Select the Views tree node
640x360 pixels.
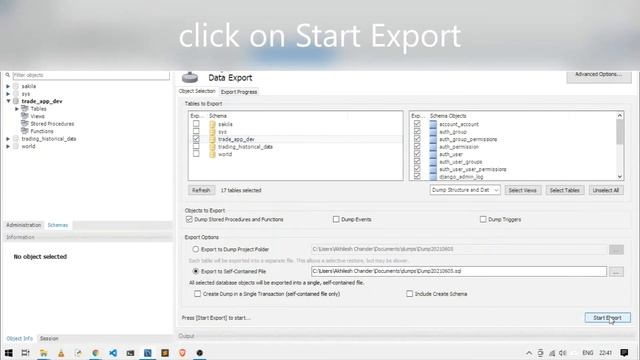tap(37, 116)
